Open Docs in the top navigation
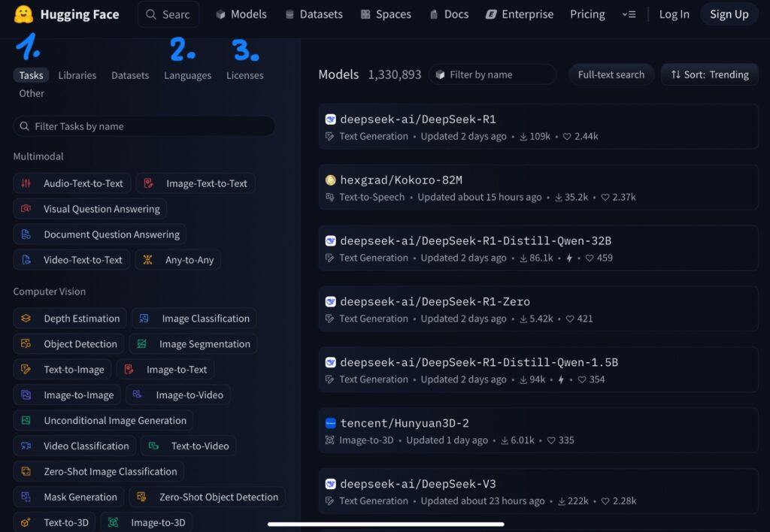Screen dimensions: 770x532 450,14
